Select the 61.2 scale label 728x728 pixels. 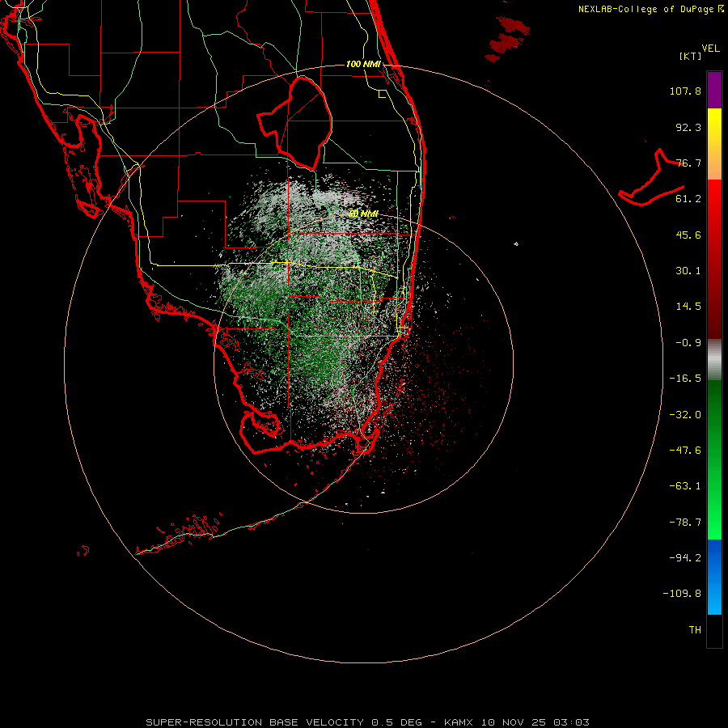click(688, 199)
